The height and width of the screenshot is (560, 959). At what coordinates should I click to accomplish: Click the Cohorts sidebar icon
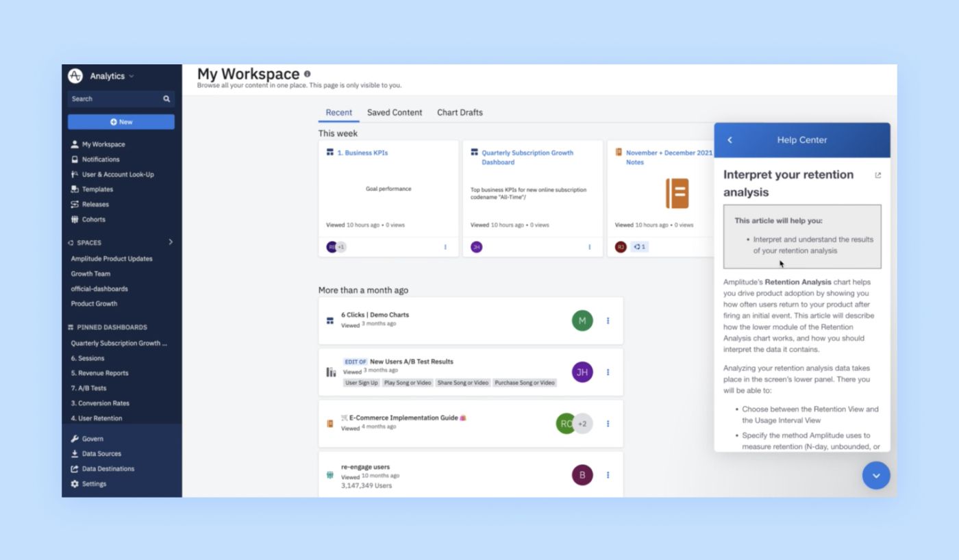pos(75,220)
